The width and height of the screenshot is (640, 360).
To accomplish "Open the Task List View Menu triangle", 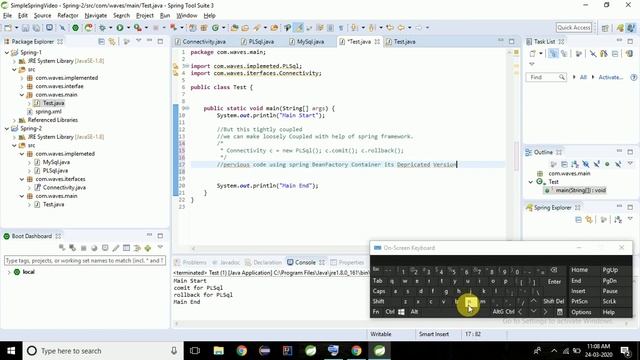I will [x=532, y=64].
